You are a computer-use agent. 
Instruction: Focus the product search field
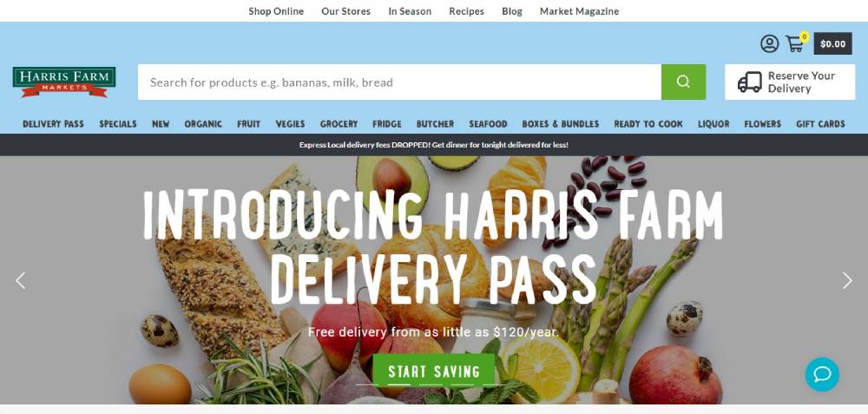[399, 82]
